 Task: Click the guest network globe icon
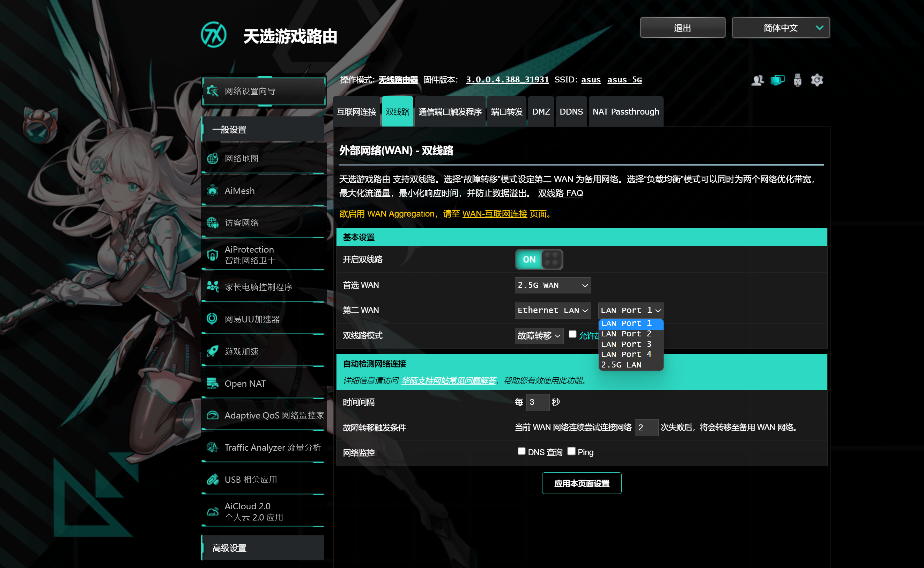[213, 223]
